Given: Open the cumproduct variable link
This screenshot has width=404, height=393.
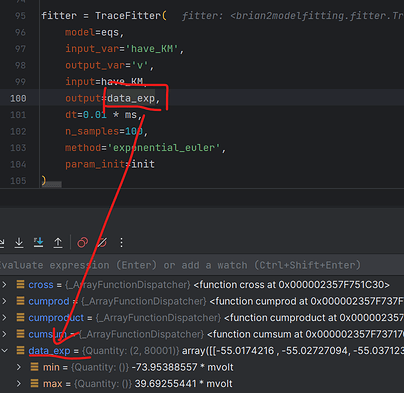Looking at the screenshot, I should (x=56, y=318).
